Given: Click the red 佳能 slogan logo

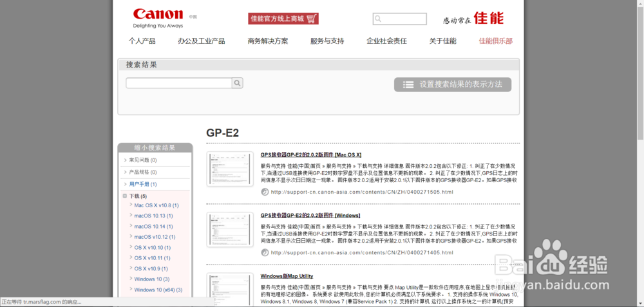Looking at the screenshot, I should click(488, 18).
